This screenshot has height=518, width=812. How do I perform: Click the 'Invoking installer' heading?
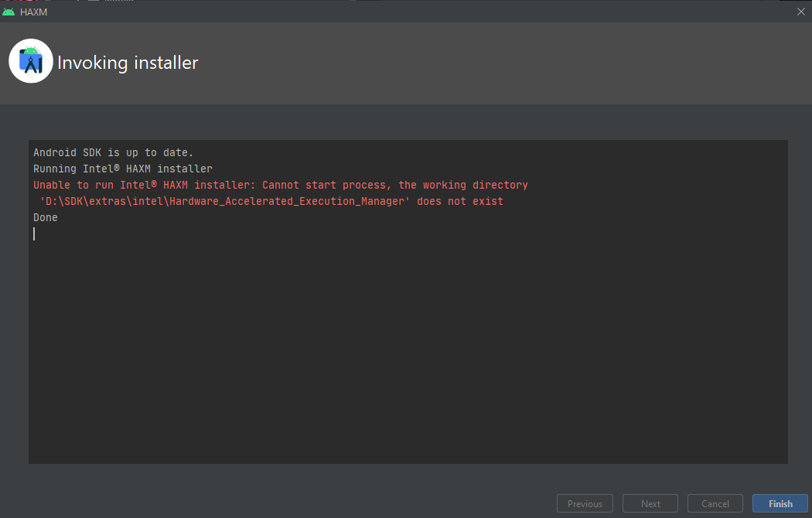pos(128,63)
